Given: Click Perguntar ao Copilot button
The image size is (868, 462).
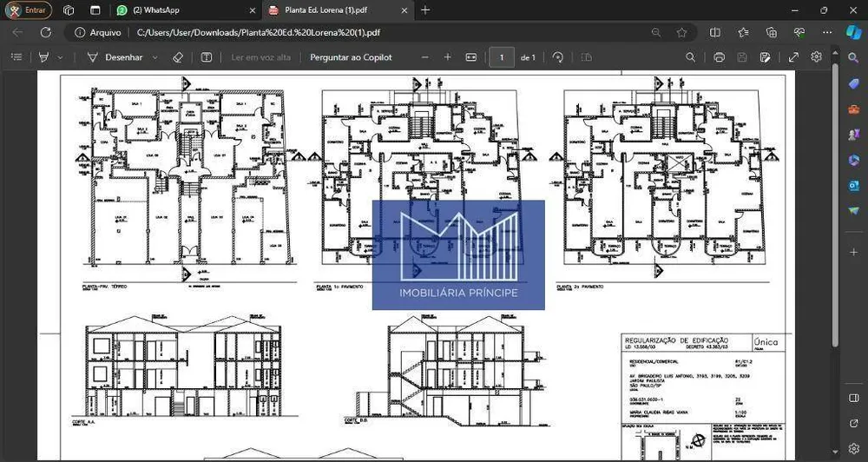Looking at the screenshot, I should click(351, 57).
